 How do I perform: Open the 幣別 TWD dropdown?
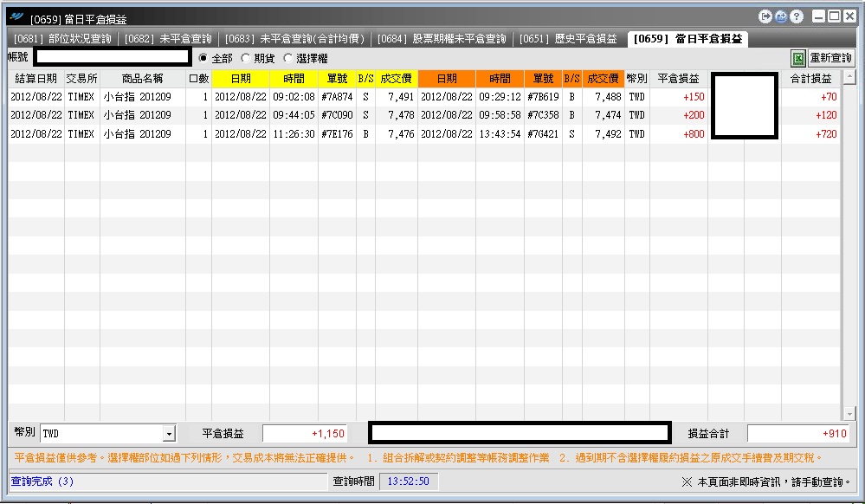click(170, 434)
